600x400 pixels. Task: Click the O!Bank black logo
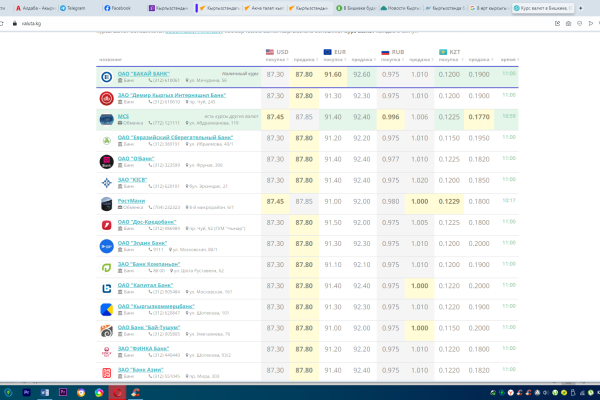106,162
